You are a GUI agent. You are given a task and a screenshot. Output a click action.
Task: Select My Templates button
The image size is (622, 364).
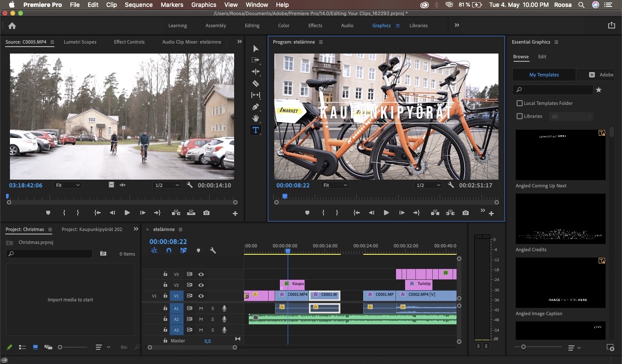point(544,75)
